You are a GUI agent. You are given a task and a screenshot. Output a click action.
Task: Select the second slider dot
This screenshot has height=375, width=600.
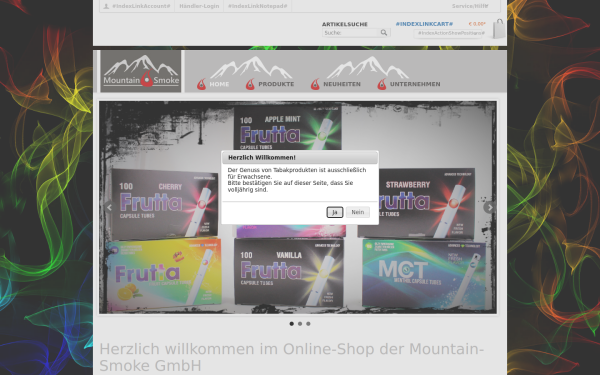click(x=300, y=324)
